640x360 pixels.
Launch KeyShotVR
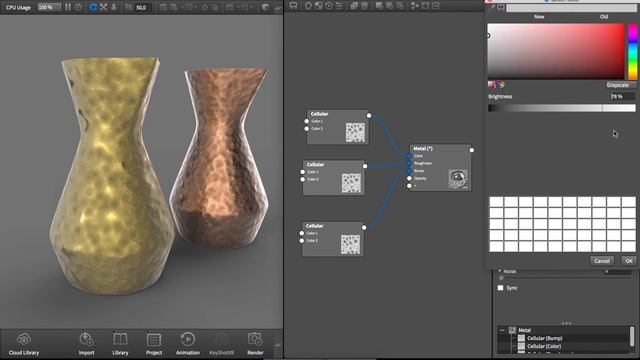(x=222, y=344)
